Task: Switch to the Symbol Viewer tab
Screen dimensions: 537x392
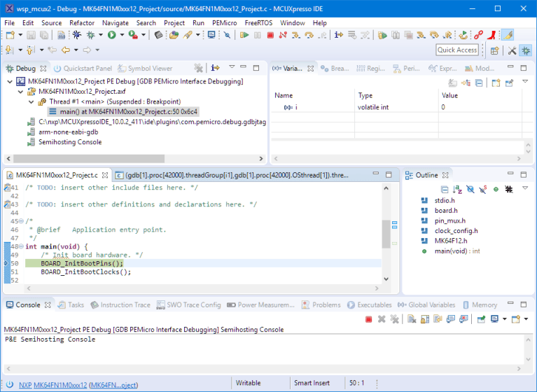Action: tap(145, 69)
